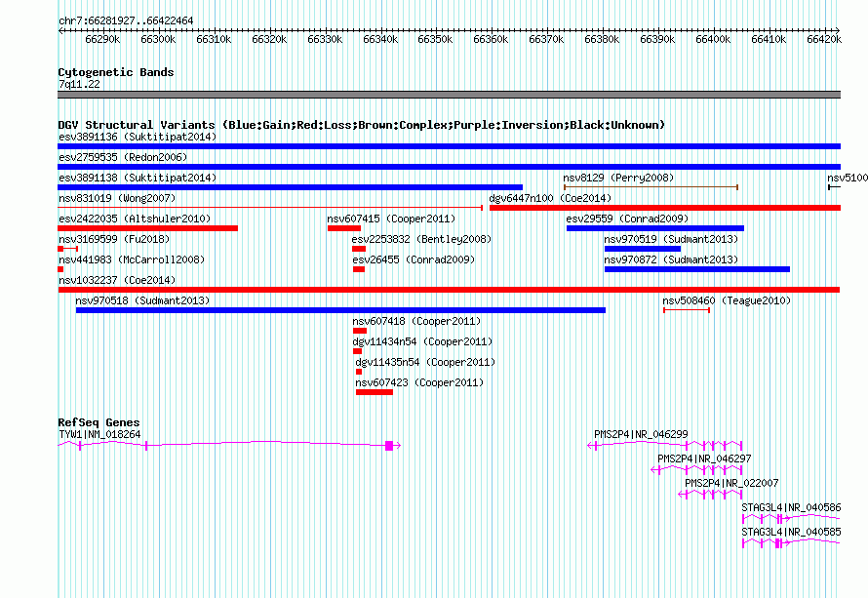Select the PMS2P4|NR_022007 gene label
This screenshot has height=598, width=868.
(x=731, y=484)
